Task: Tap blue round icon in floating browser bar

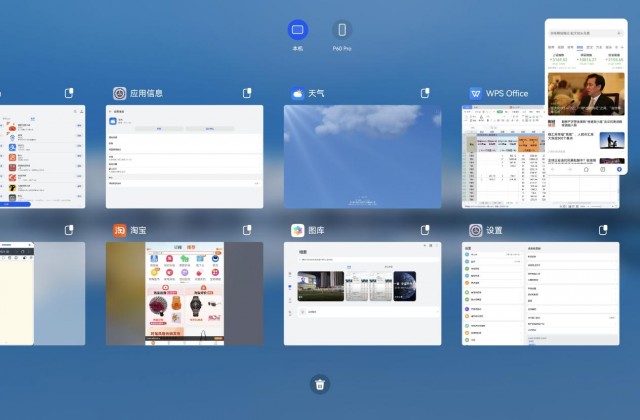Action: (619, 169)
